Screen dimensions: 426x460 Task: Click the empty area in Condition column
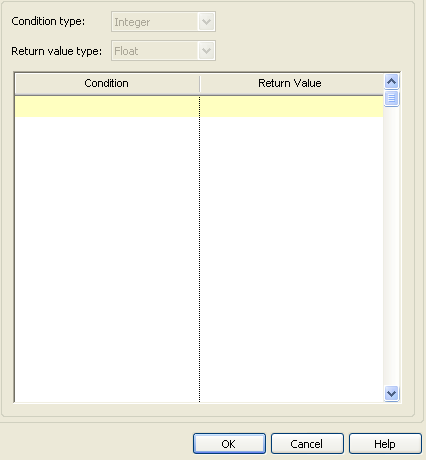(107, 259)
